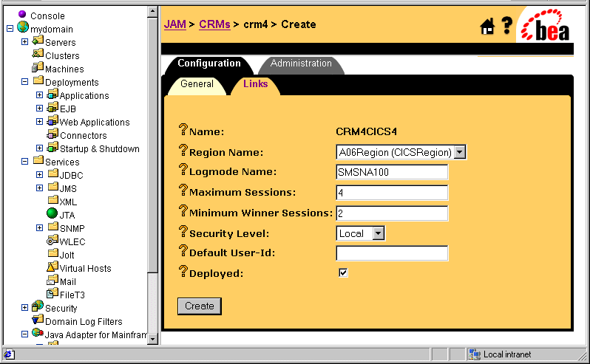The width and height of the screenshot is (590, 364).
Task: Open help icon for Minimum Winner Sessions
Action: click(x=183, y=210)
